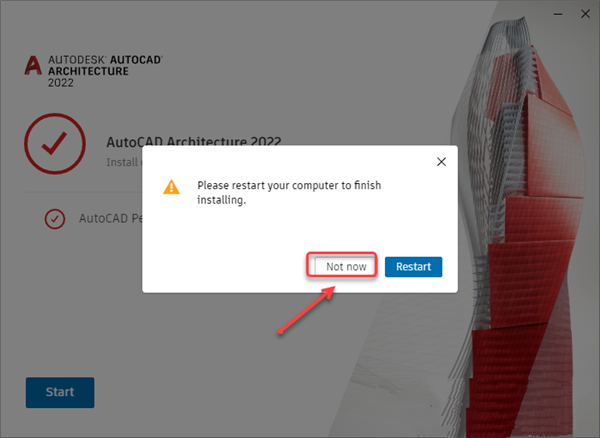Screen dimensions: 600x438
Task: Select the AutoCAD Architecture 2022 heading
Action: click(194, 141)
